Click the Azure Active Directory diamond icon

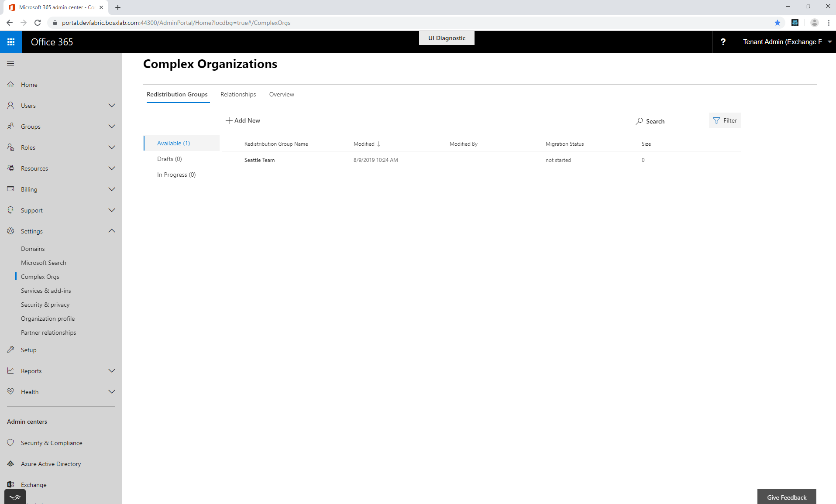[x=10, y=464]
